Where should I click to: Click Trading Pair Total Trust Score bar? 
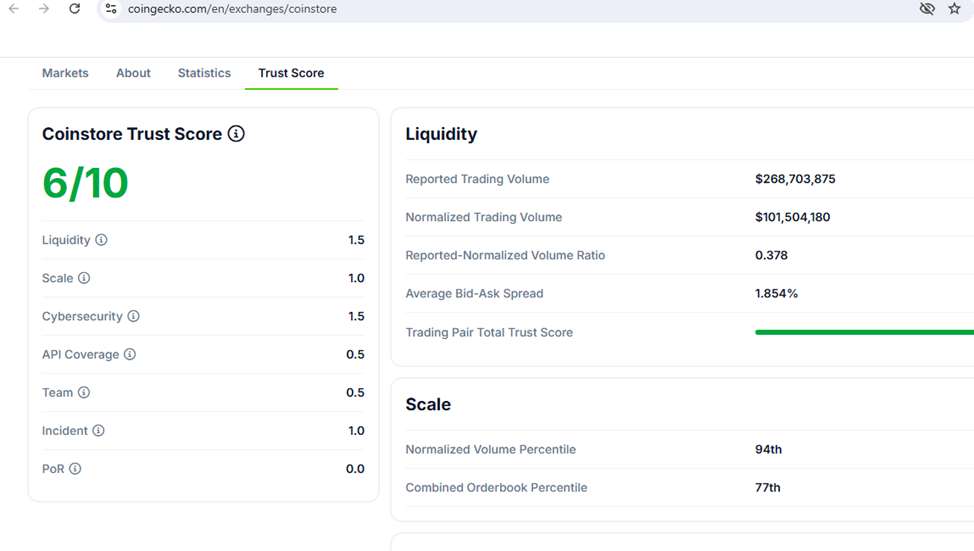864,332
